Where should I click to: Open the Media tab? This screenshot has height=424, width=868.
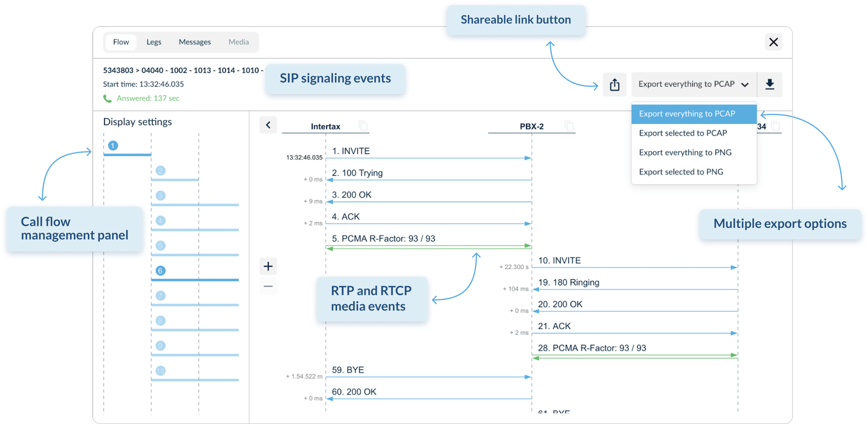click(239, 42)
